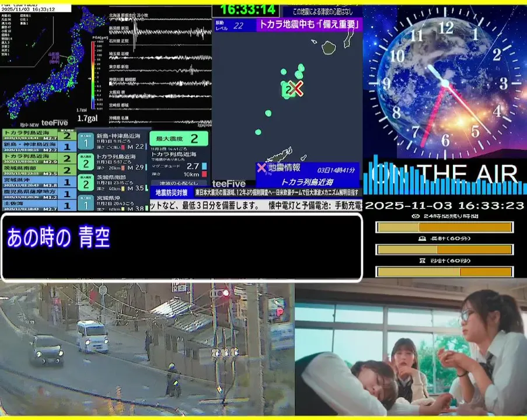The image size is (527, 420).
Task: Click the 石川県 正院 seismograph label
Action: coord(119,41)
